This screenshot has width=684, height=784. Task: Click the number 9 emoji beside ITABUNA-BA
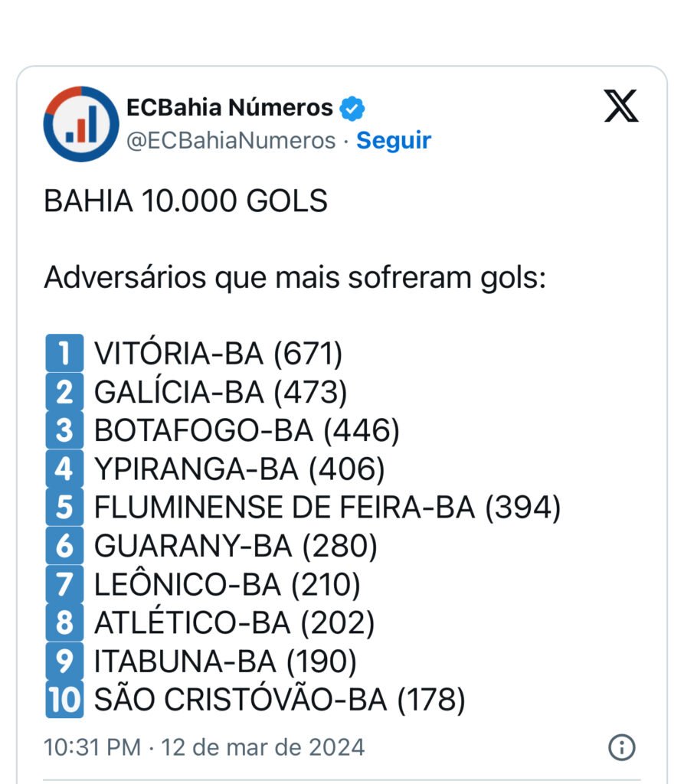(64, 661)
